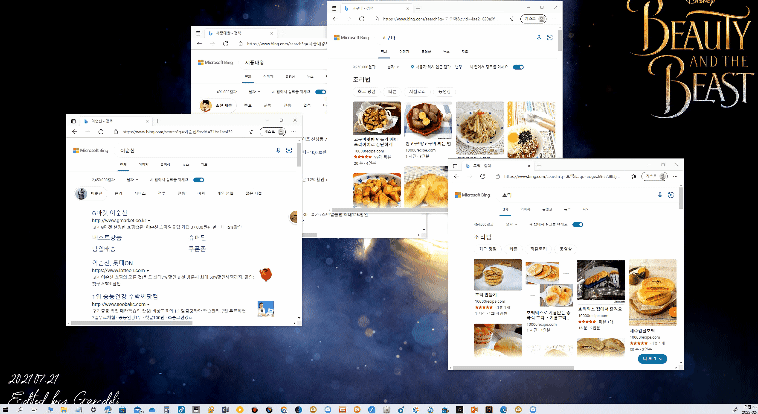Open visual search in top recipe window
This screenshot has width=758, height=414.
tap(550, 37)
